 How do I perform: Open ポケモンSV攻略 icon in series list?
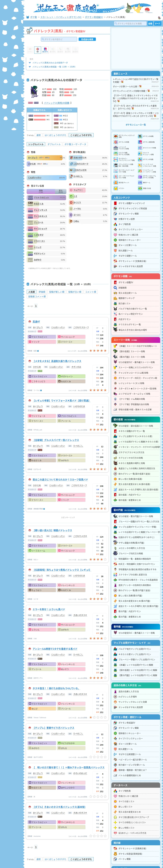pyautogui.click(x=116, y=142)
